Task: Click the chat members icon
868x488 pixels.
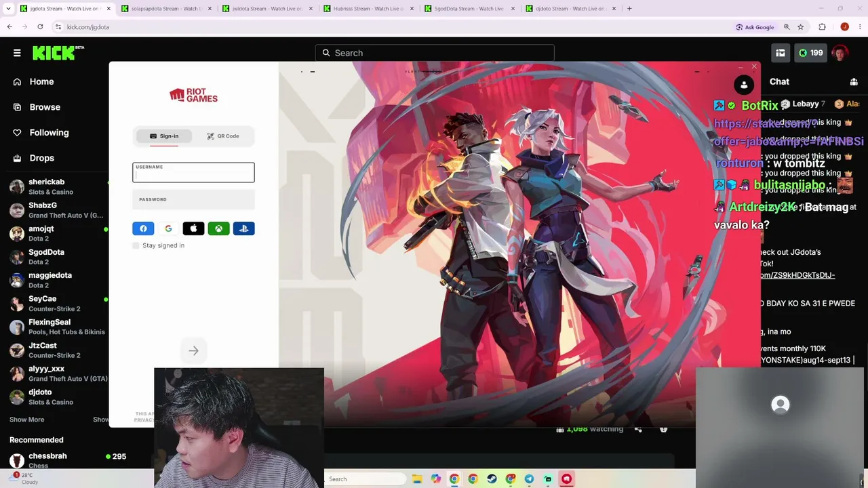Action: pyautogui.click(x=854, y=82)
